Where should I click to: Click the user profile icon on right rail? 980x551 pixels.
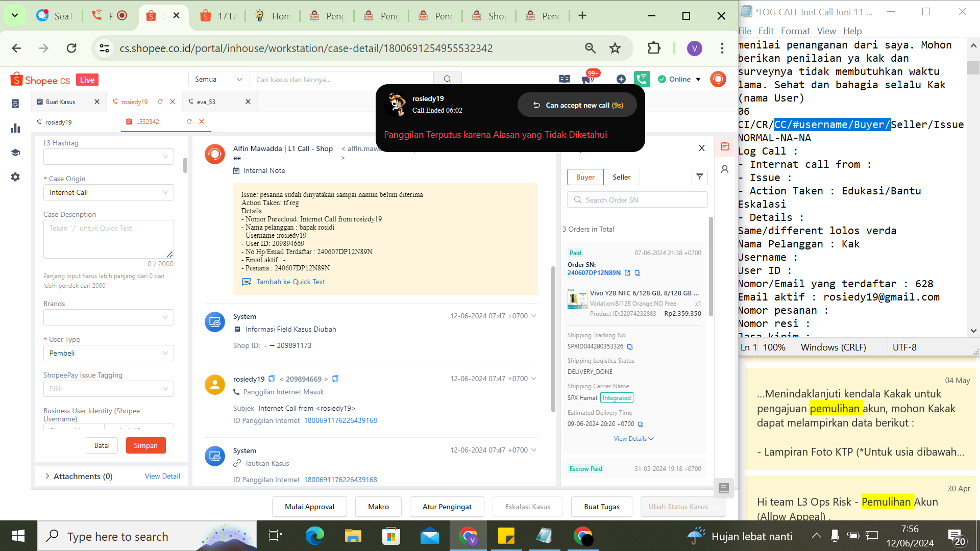tap(724, 169)
